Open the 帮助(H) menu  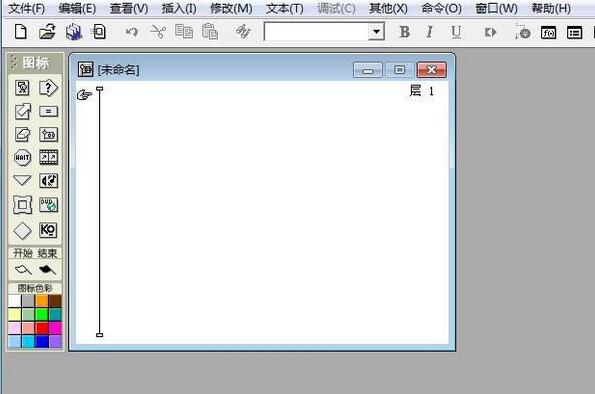pyautogui.click(x=551, y=8)
